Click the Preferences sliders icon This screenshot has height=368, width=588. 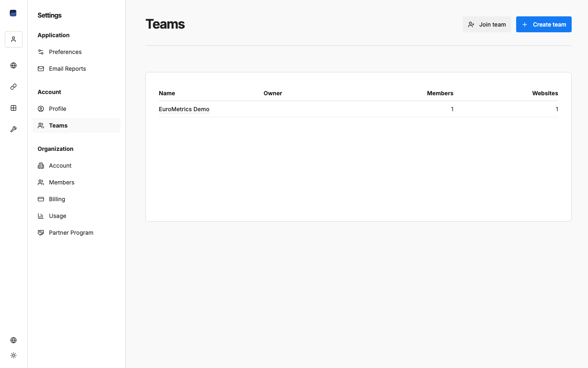tap(41, 52)
